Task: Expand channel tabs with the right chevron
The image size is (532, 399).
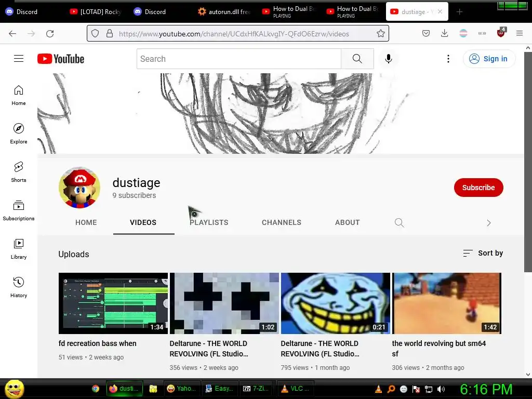Action: click(488, 222)
